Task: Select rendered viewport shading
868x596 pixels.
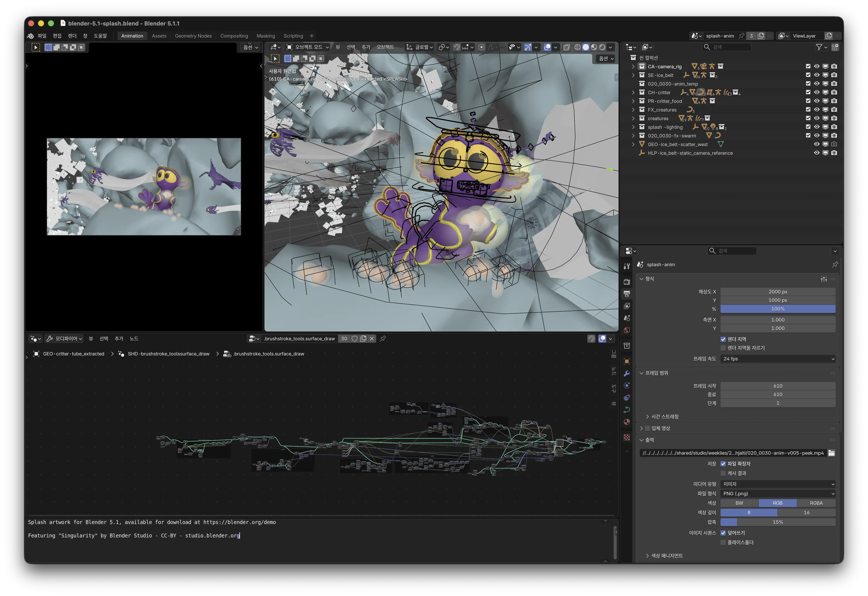Action: (x=602, y=47)
